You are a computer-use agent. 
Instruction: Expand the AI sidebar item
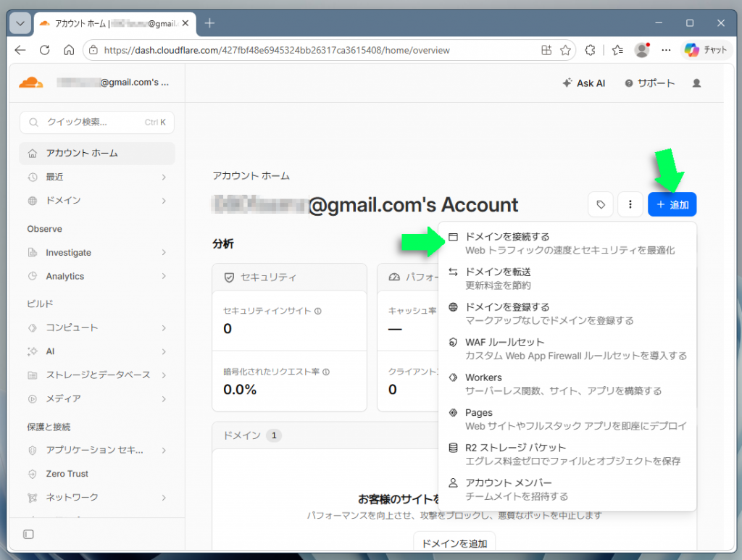click(97, 351)
